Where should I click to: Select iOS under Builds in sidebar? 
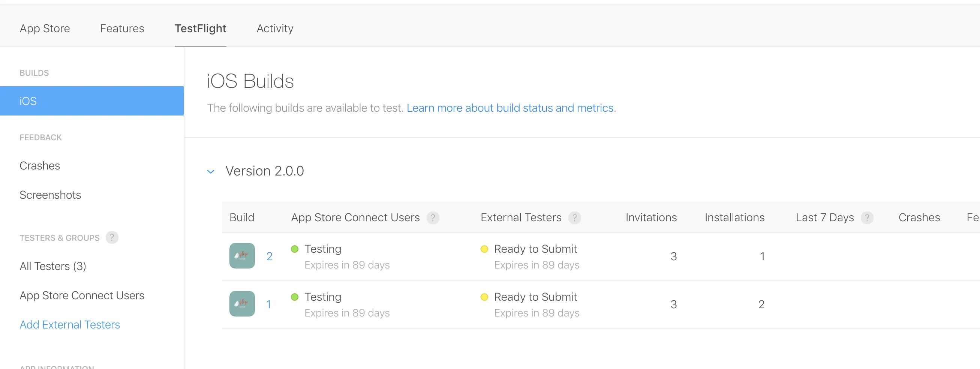coord(92,101)
